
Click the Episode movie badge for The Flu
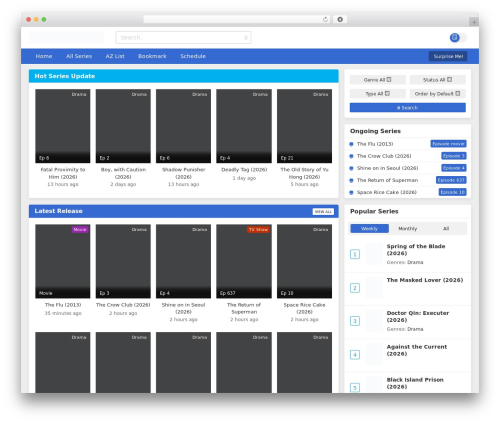point(448,144)
